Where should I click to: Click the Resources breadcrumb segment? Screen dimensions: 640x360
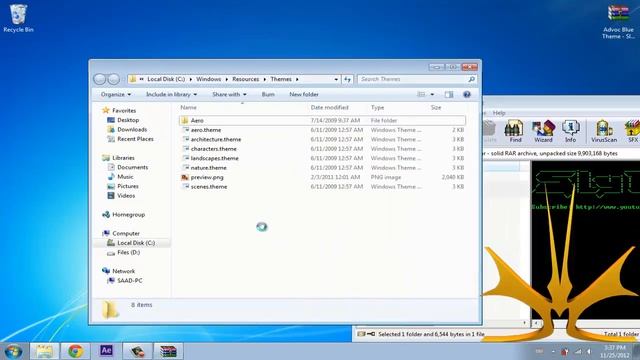245,79
